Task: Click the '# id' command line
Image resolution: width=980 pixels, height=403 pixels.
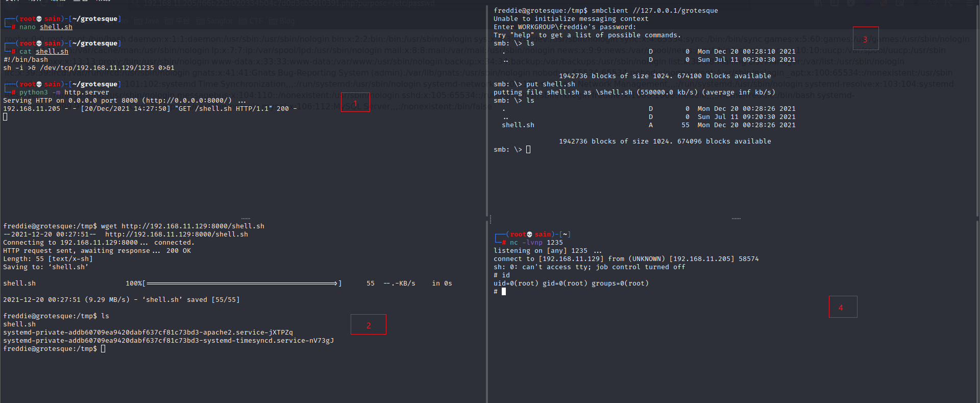Action: [502, 275]
